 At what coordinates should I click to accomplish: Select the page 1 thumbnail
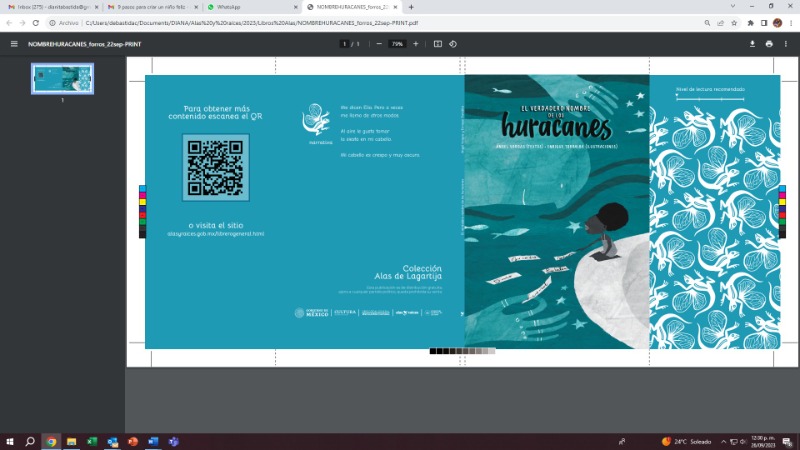[x=62, y=79]
